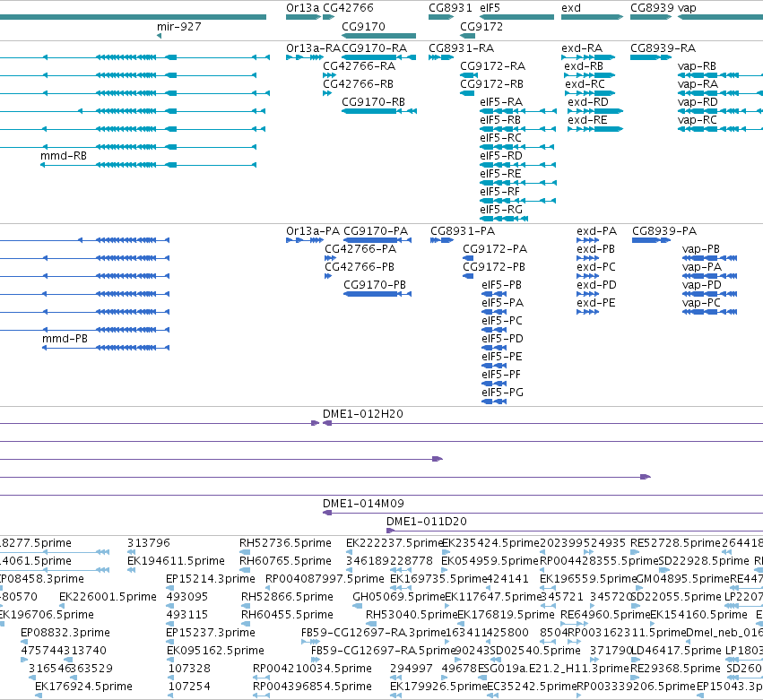Select transcript CG9170-RB label
This screenshot has width=763, height=700.
click(373, 102)
